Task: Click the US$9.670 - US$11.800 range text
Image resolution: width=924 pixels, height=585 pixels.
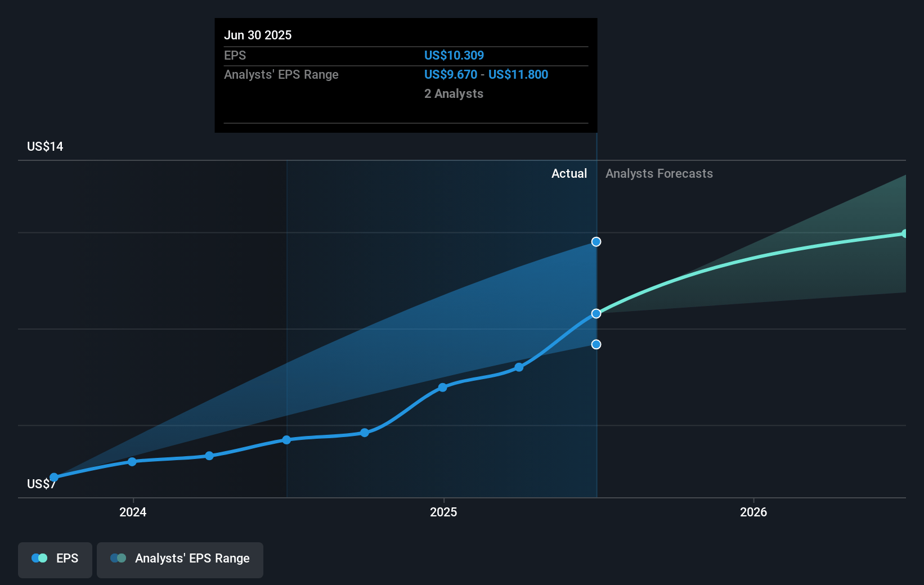Action: [486, 74]
